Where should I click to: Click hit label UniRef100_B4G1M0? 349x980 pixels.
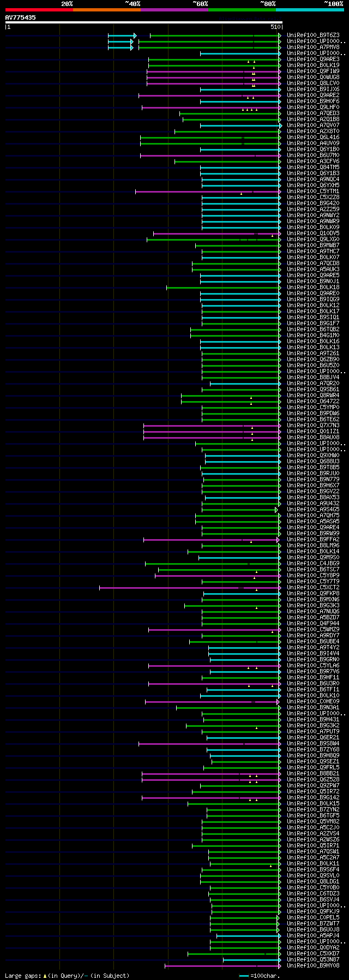(x=313, y=336)
